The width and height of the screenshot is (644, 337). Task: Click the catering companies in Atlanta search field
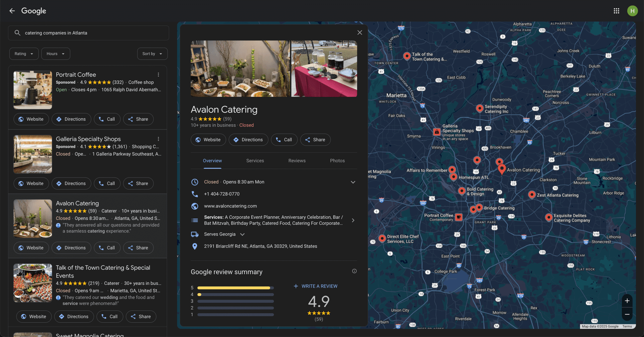(x=89, y=33)
